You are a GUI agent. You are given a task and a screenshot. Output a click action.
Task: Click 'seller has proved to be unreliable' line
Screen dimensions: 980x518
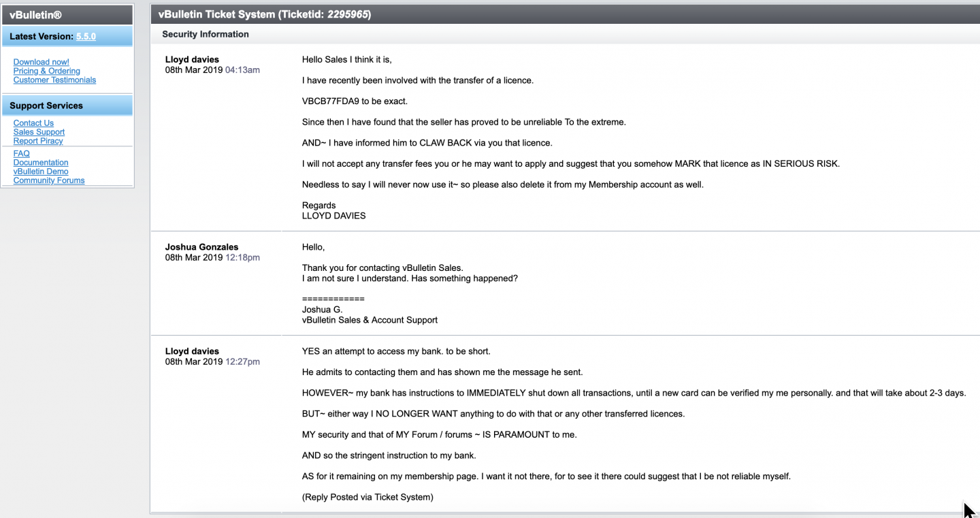click(464, 123)
